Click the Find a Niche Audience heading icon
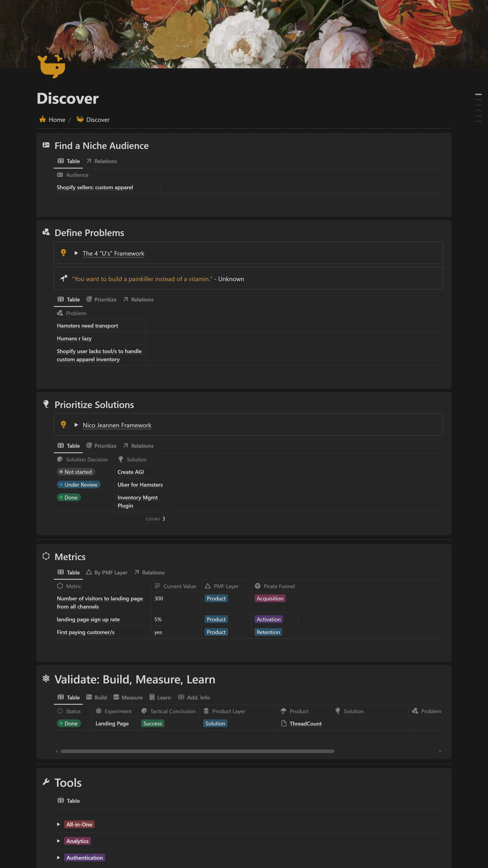This screenshot has height=868, width=488. click(x=46, y=145)
